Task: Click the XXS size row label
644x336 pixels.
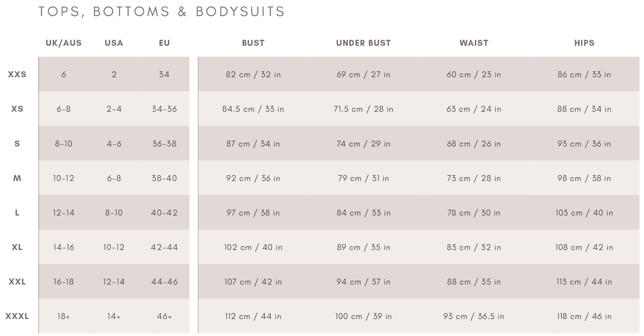Action: coord(17,74)
